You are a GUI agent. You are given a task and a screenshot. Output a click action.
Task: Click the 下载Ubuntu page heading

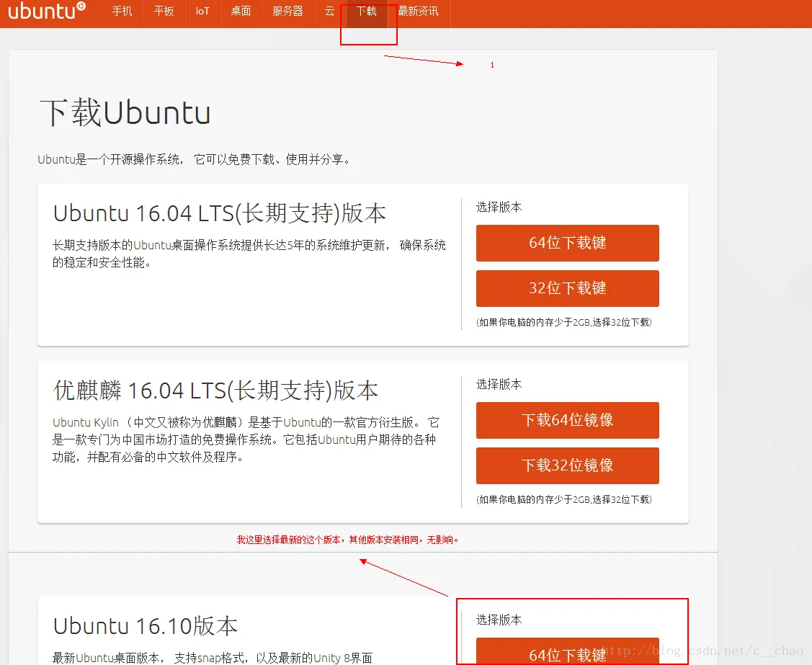pyautogui.click(x=125, y=112)
